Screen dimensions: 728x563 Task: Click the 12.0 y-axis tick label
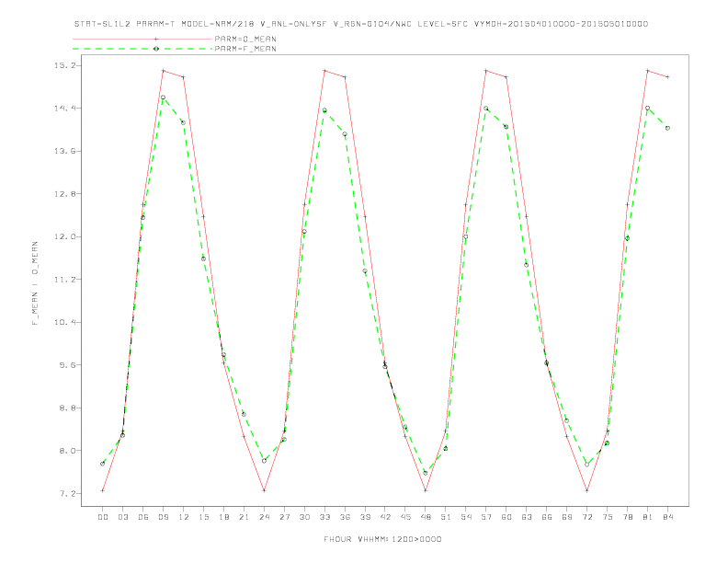pyautogui.click(x=63, y=236)
